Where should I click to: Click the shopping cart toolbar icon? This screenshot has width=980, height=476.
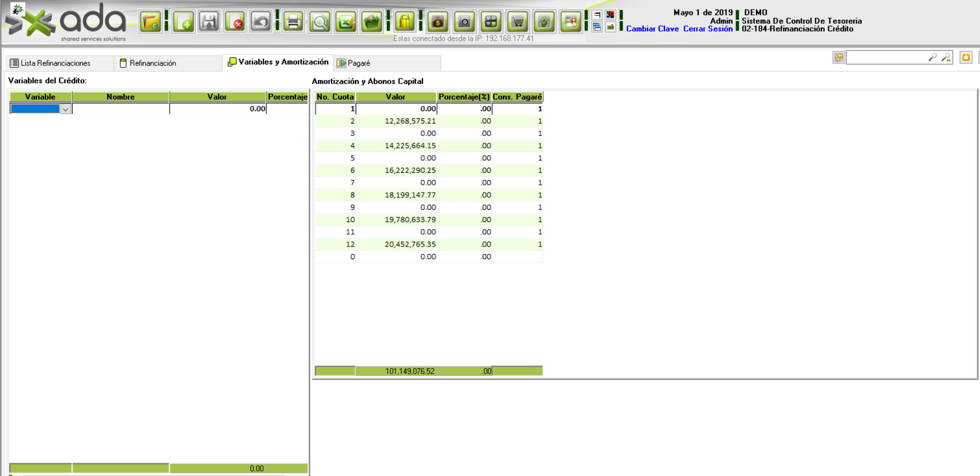[518, 22]
